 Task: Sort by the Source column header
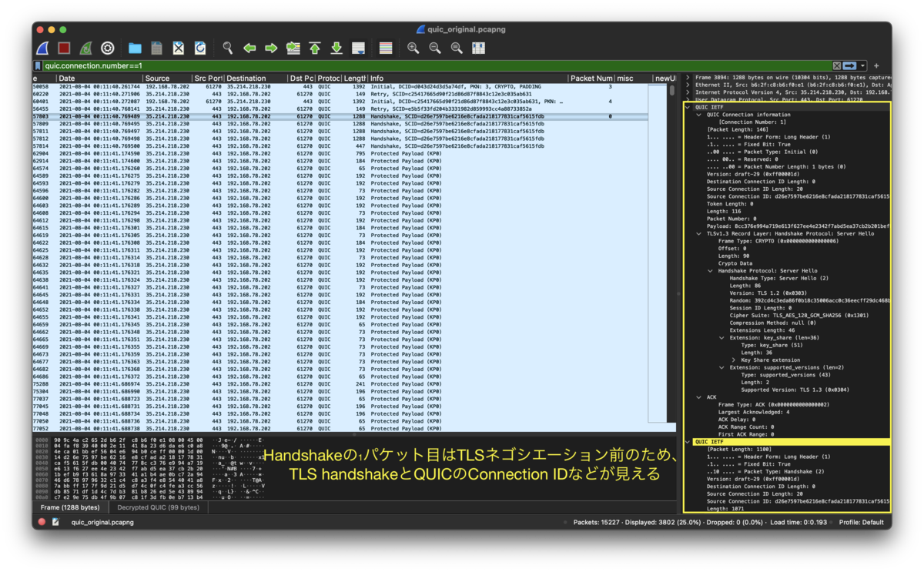coord(167,79)
